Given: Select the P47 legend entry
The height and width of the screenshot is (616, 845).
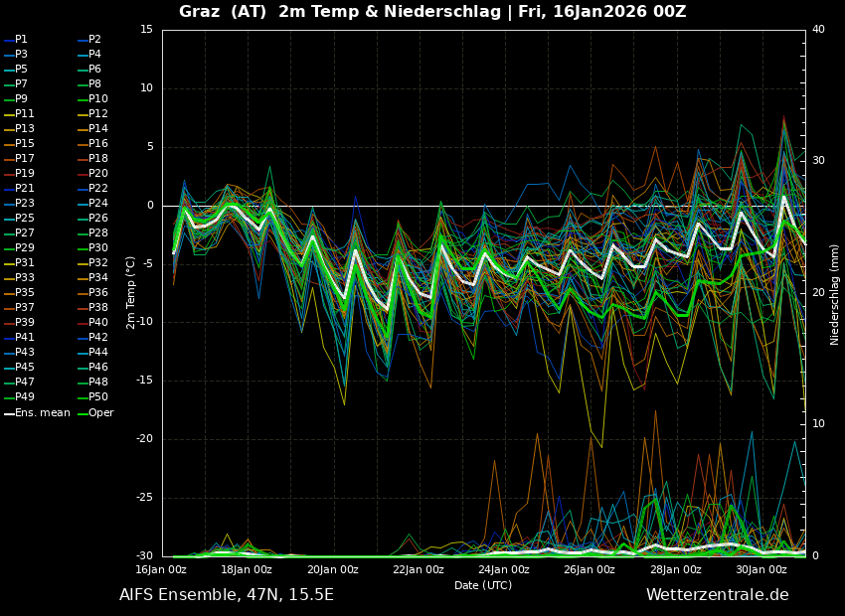Looking at the screenshot, I should [x=19, y=382].
